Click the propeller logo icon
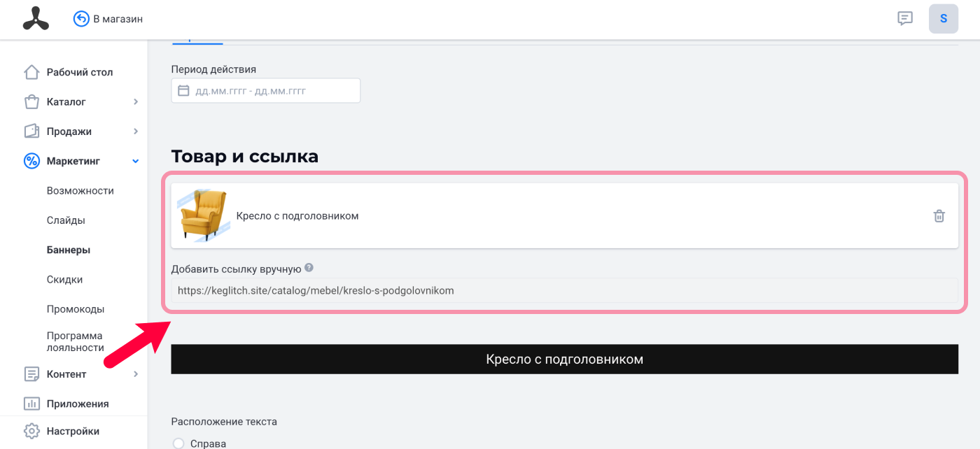This screenshot has width=980, height=449. [36, 19]
